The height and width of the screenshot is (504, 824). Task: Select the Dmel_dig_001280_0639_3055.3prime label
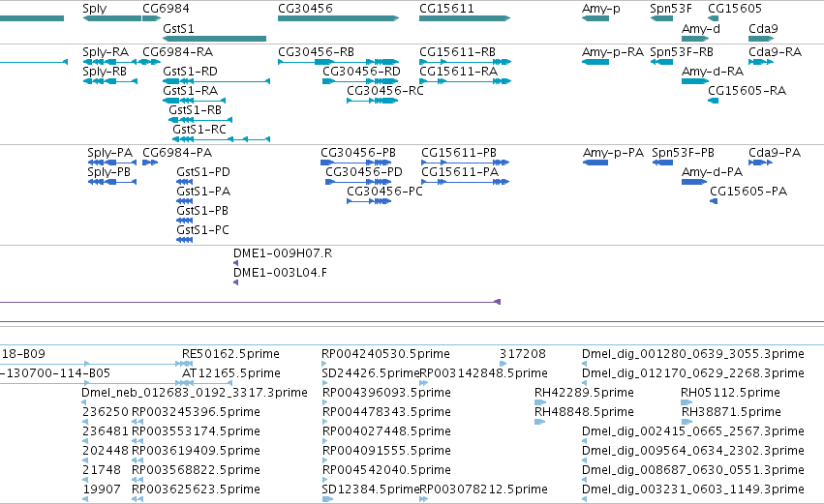[x=693, y=354]
